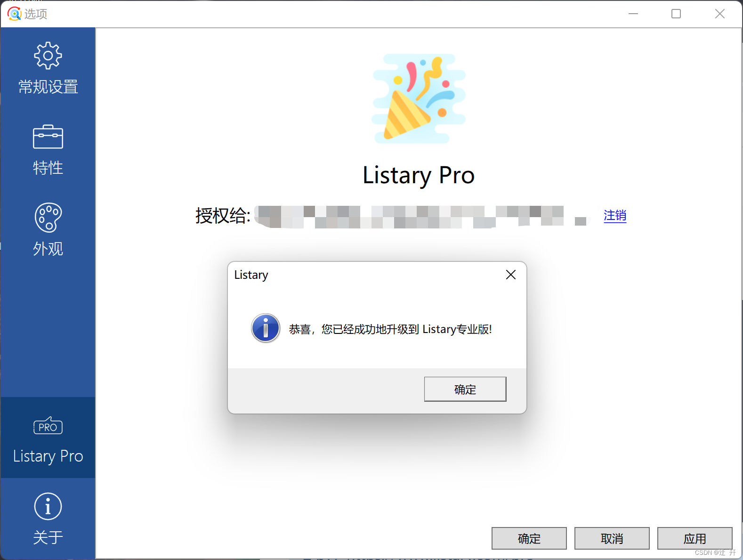The height and width of the screenshot is (560, 743).
Task: Switch to the 常规设置 tab label
Action: click(x=48, y=87)
